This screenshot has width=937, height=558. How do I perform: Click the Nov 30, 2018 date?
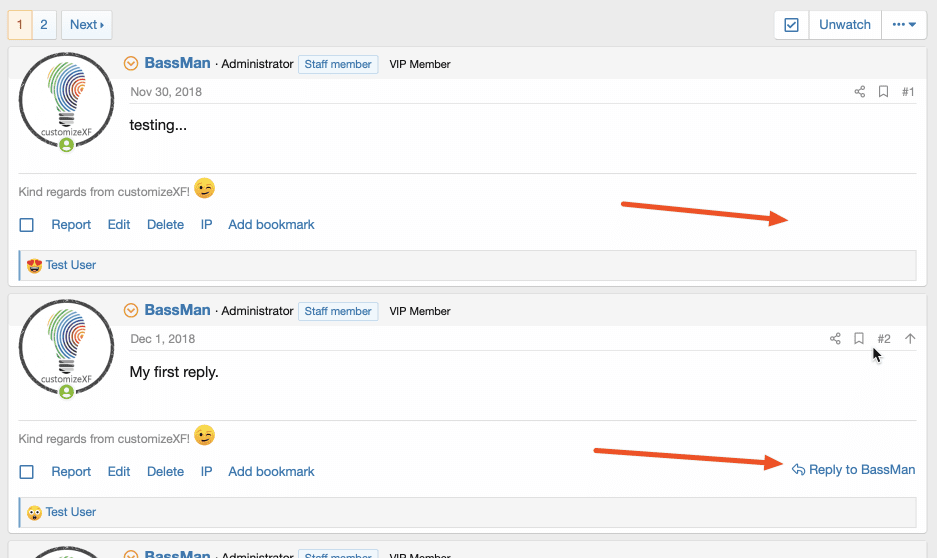tap(166, 91)
